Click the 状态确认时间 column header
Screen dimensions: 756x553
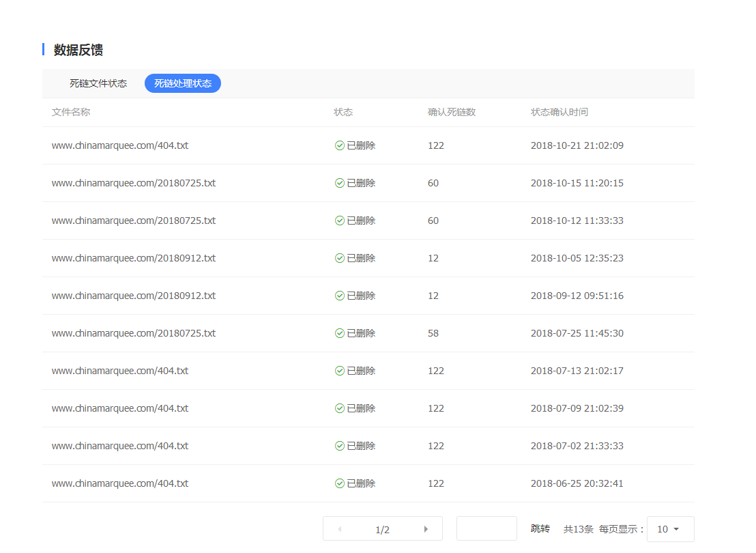[x=559, y=112]
